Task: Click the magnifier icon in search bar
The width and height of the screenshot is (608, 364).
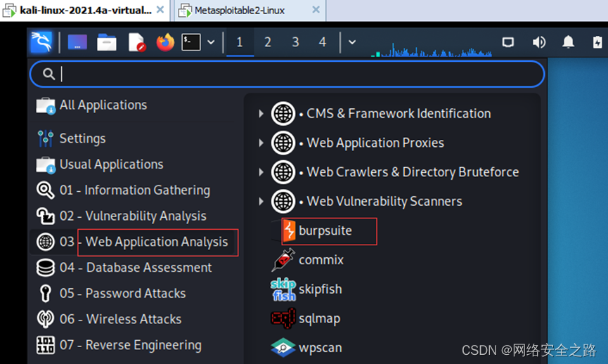Action: click(48, 74)
